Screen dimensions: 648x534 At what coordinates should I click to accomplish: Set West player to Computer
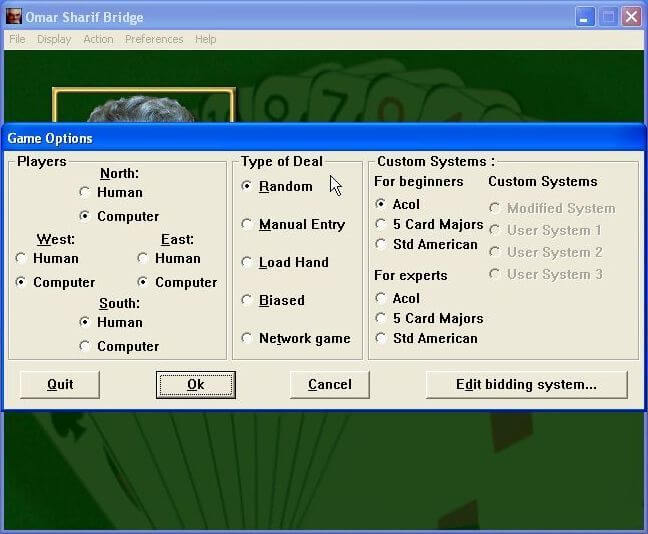pos(55,282)
